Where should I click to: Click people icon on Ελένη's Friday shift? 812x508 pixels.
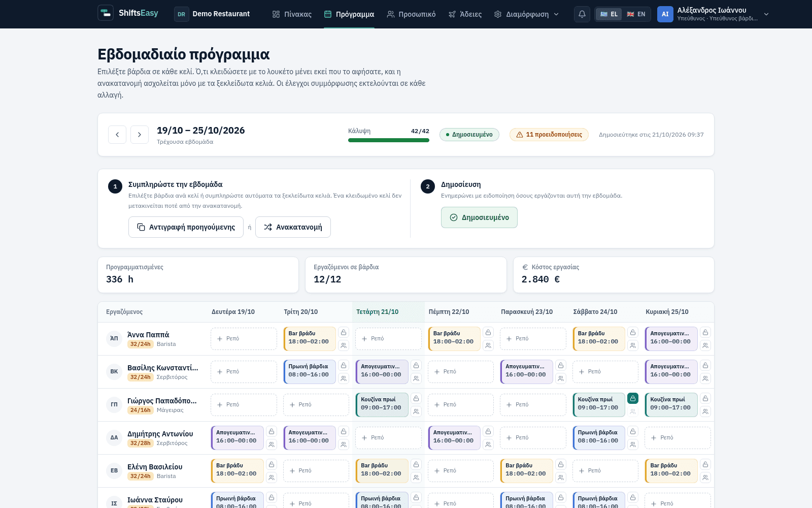pyautogui.click(x=561, y=478)
